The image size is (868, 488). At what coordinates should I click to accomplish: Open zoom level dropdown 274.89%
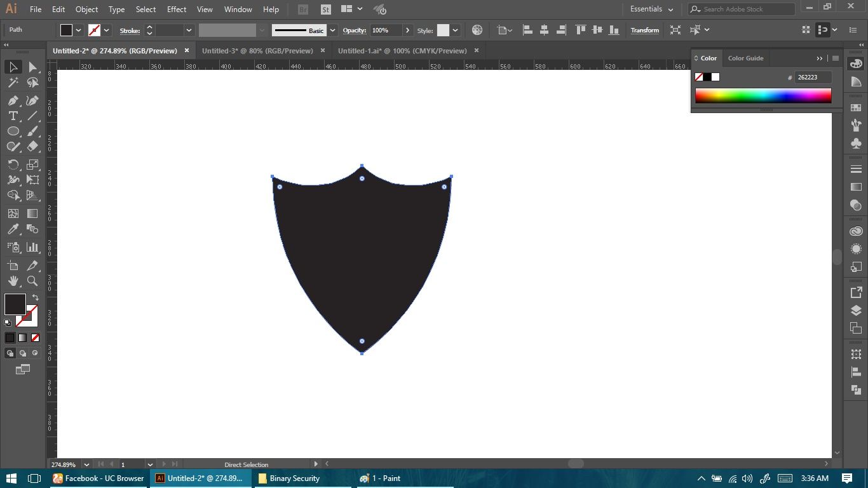(86, 464)
